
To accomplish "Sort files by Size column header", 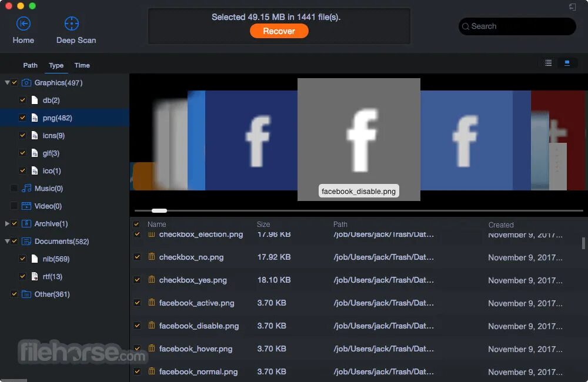I will pyautogui.click(x=263, y=224).
